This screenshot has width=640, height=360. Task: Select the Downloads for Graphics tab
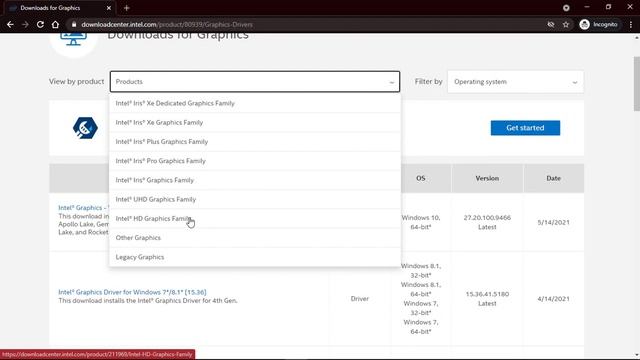(59, 8)
